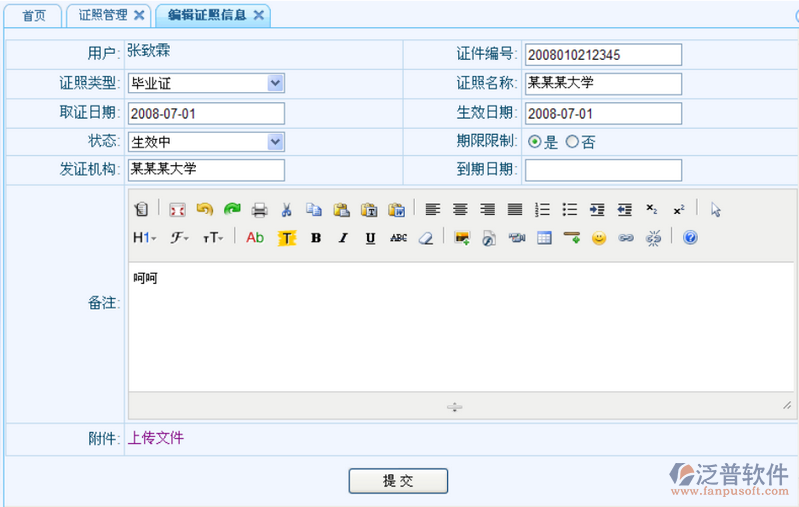
Task: Apply italic formatting in remarks editor
Action: click(x=342, y=238)
